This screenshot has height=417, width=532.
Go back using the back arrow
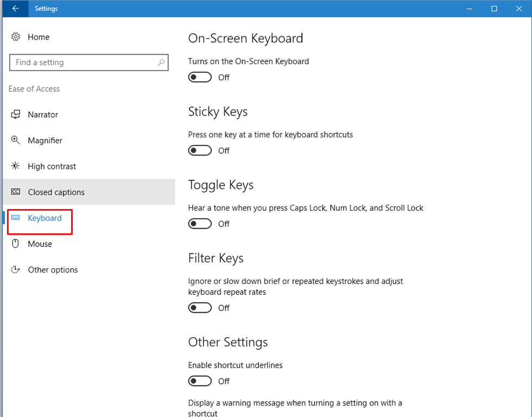(16, 9)
